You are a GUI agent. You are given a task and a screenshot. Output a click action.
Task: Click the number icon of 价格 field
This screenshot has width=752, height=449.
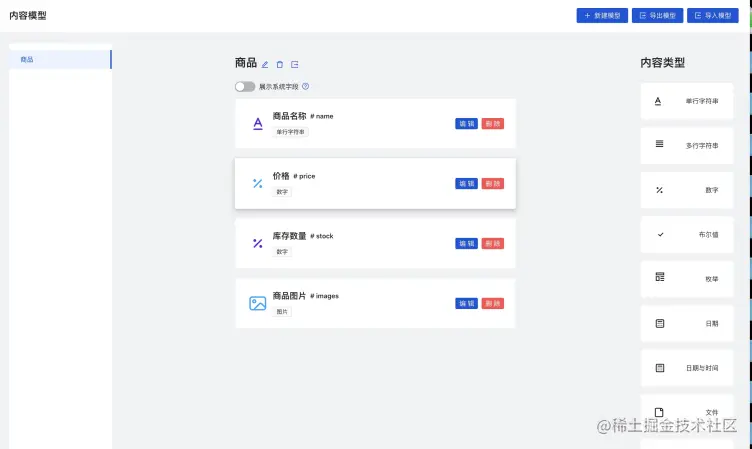point(258,184)
